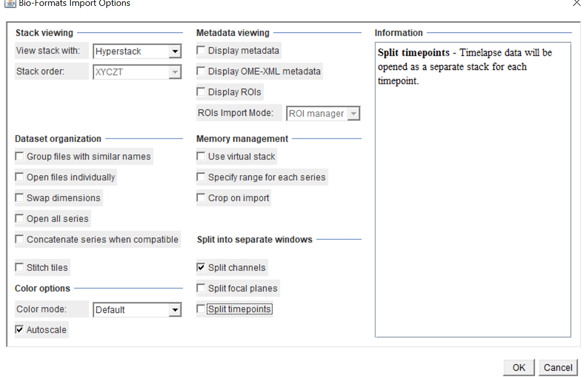Enable Concatenate series when compatible
This screenshot has height=377, width=588.
pyautogui.click(x=19, y=239)
